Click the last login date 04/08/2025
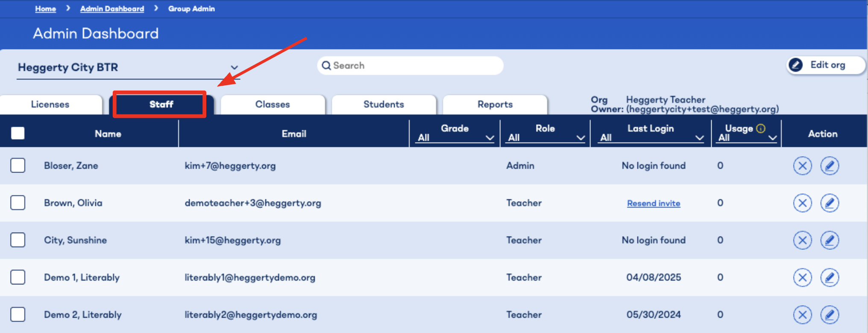868x333 pixels. point(654,277)
